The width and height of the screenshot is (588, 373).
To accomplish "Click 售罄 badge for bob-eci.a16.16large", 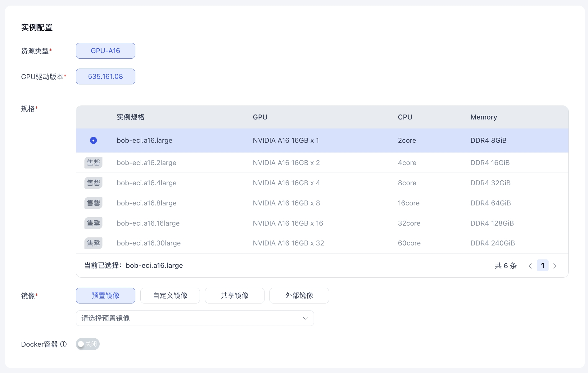I will pyautogui.click(x=93, y=223).
